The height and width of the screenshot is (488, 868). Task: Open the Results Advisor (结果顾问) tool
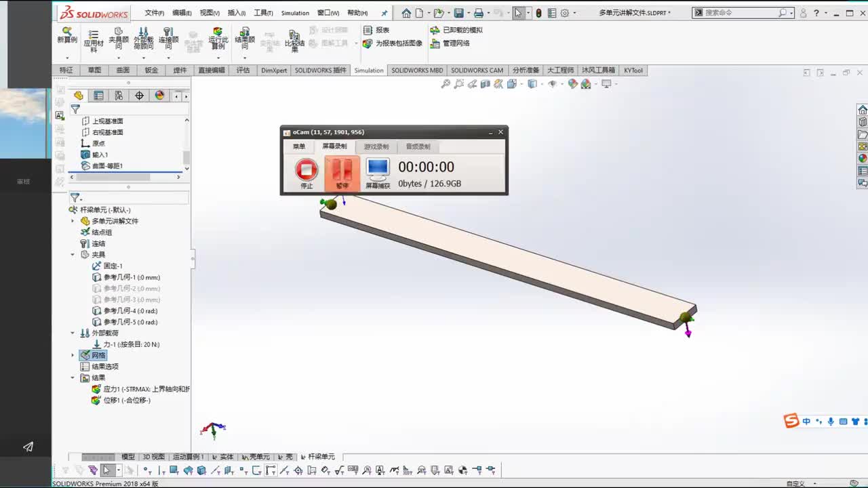click(x=244, y=38)
